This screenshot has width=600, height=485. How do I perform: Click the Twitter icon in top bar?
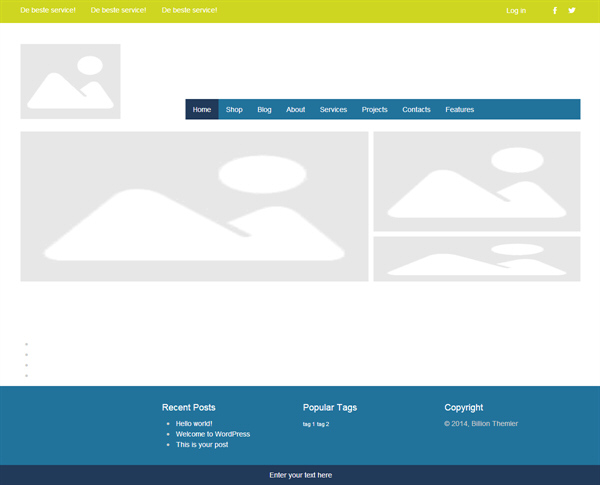coord(572,11)
